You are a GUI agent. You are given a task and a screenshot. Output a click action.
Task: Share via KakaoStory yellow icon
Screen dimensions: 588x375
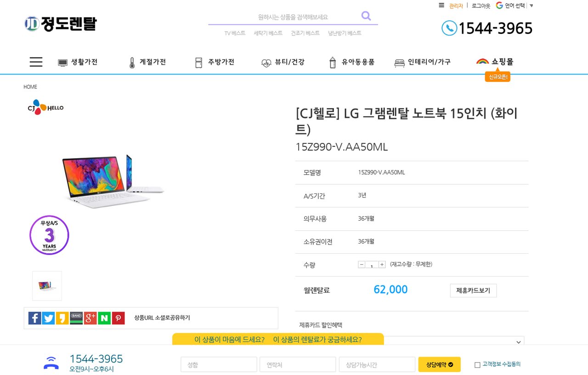tap(62, 318)
